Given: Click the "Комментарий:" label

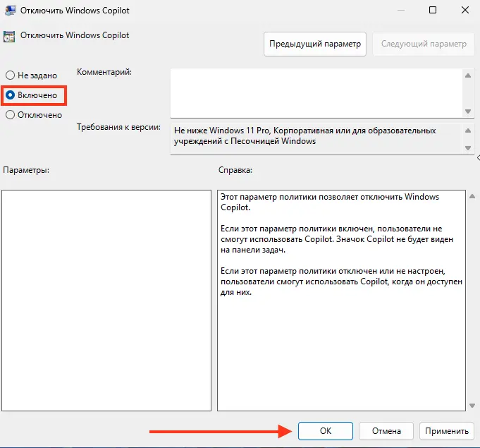Looking at the screenshot, I should pos(104,72).
